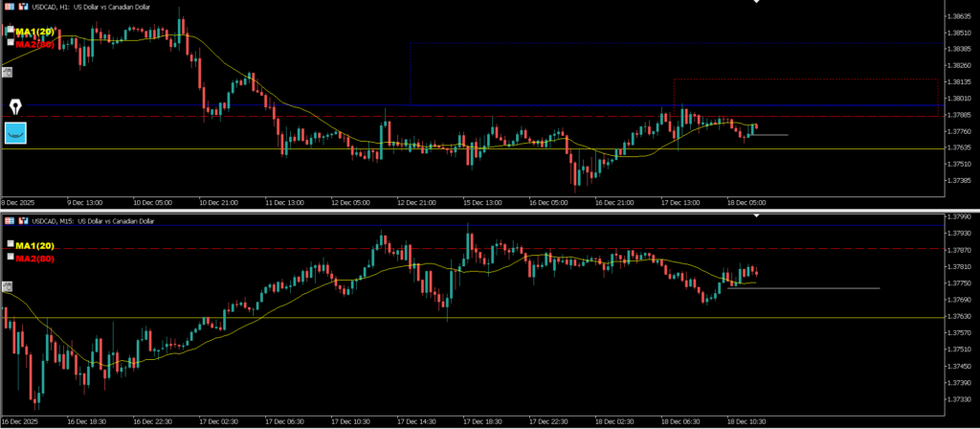
Task: Toggle the MA1(20) checkbox on the H1 chart
Action: (11, 32)
